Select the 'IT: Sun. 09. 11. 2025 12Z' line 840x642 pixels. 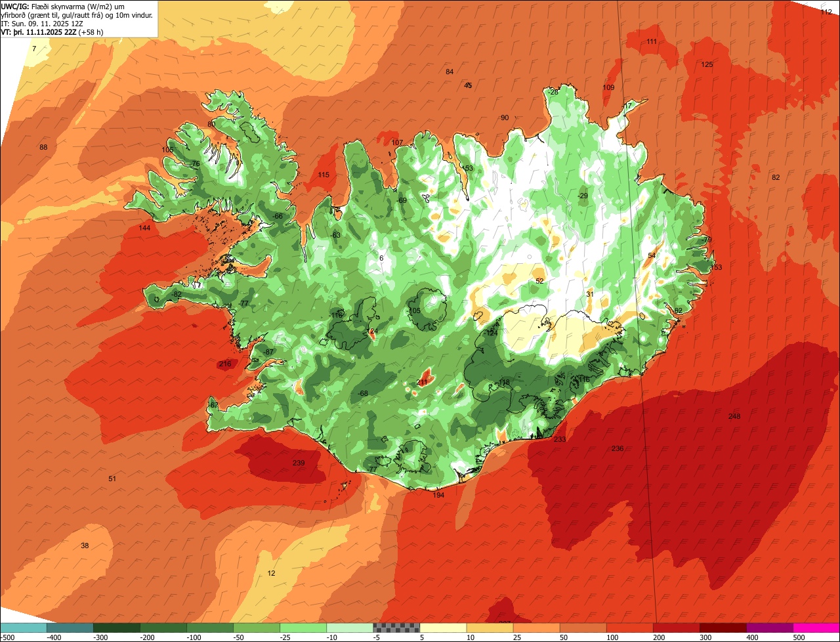coord(41,24)
